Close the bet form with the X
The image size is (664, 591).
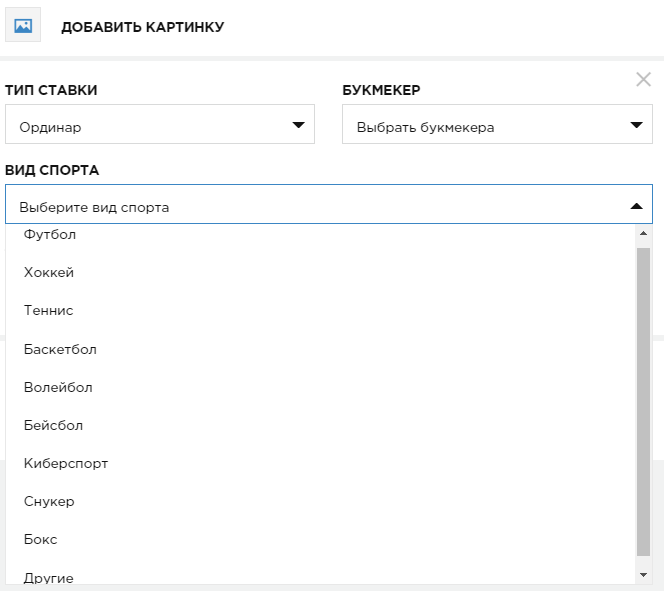click(x=643, y=79)
